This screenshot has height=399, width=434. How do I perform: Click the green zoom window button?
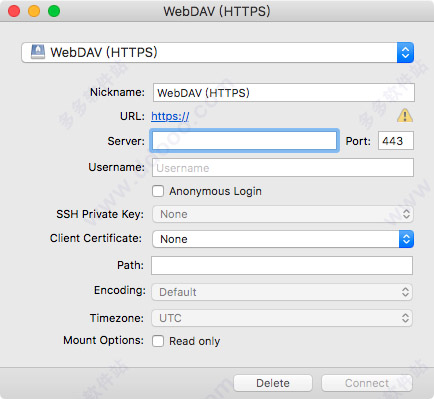click(x=54, y=11)
